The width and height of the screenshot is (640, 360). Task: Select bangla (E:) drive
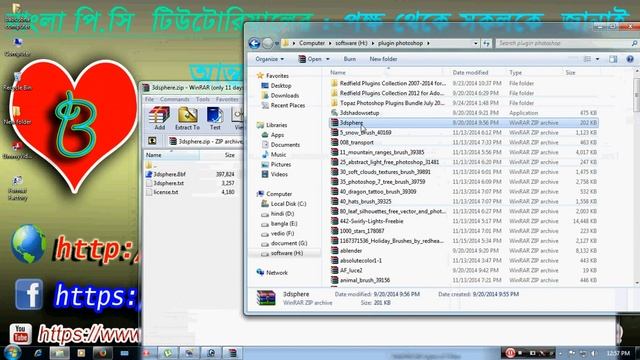(x=284, y=223)
